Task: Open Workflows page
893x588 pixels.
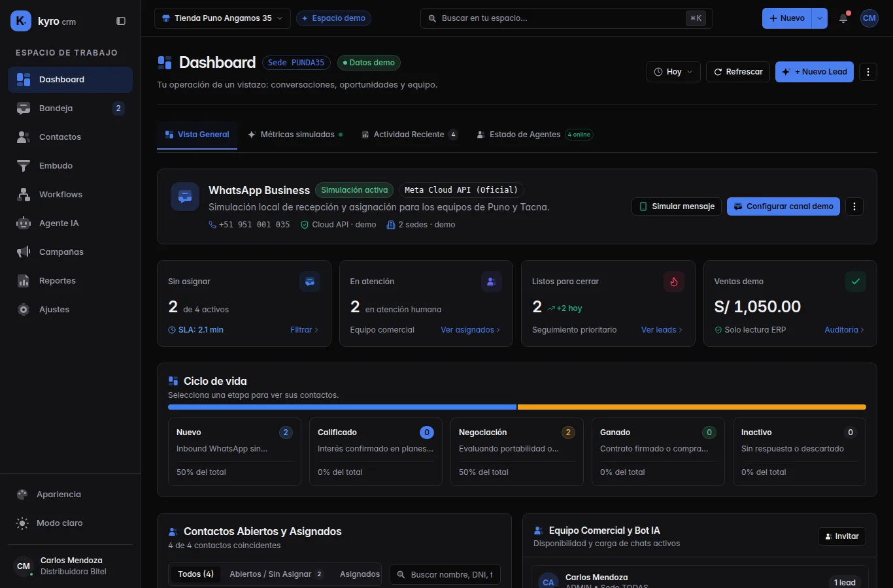Action: click(x=70, y=195)
